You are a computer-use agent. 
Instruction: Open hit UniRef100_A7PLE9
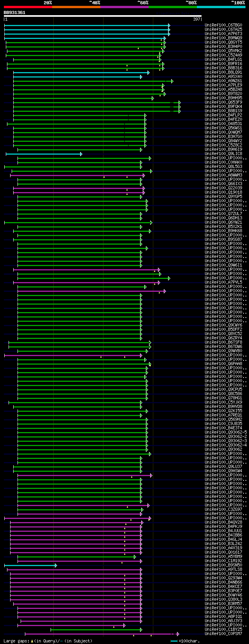coord(223,85)
